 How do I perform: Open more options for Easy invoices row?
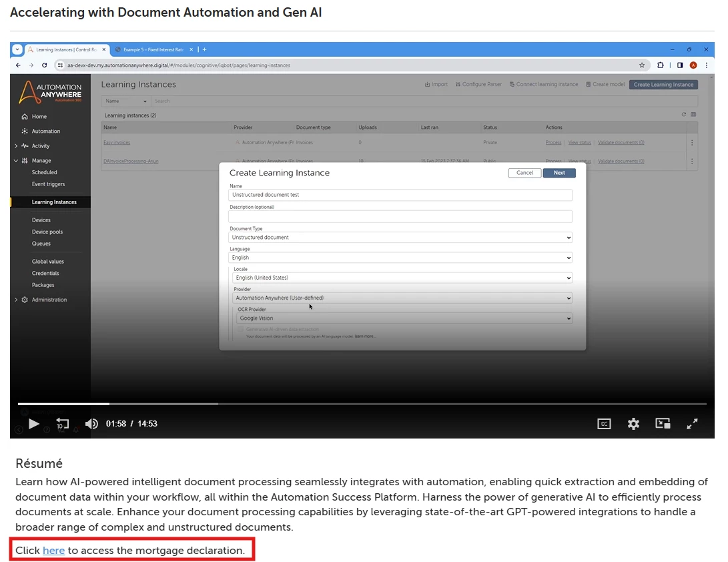(692, 143)
